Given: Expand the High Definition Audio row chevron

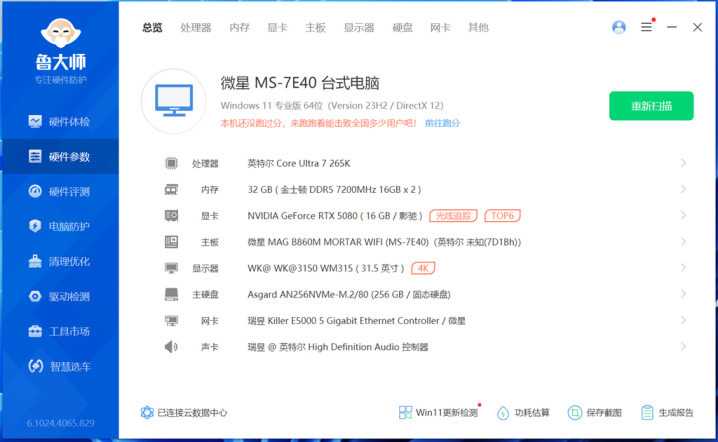Looking at the screenshot, I should point(683,346).
